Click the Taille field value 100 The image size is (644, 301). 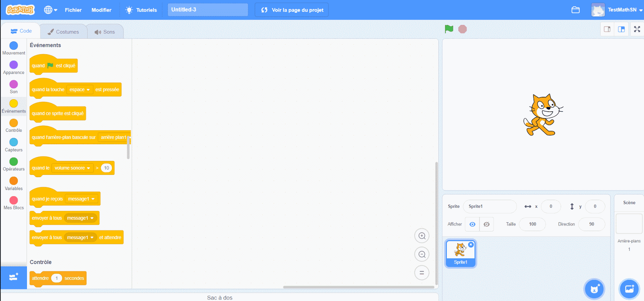tap(532, 224)
